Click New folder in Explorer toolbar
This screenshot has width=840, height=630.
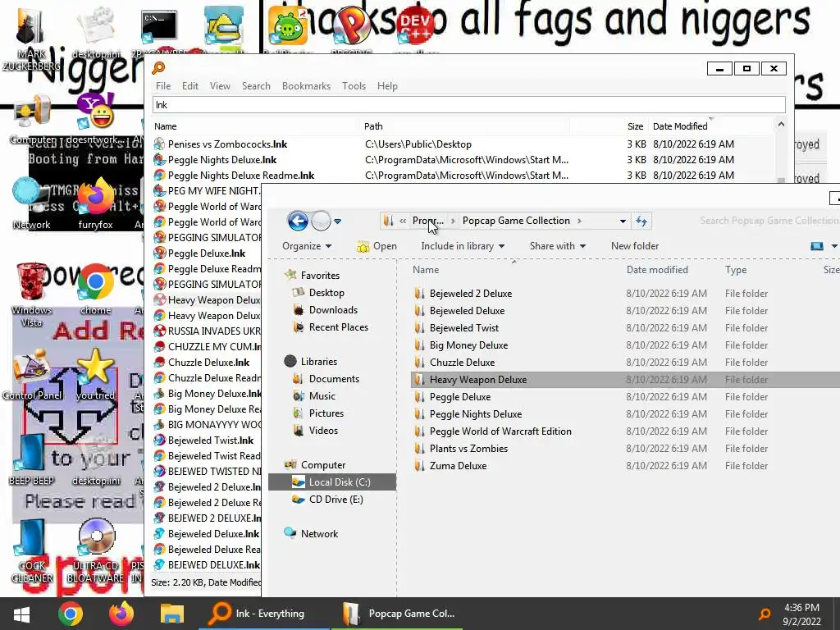(x=635, y=246)
